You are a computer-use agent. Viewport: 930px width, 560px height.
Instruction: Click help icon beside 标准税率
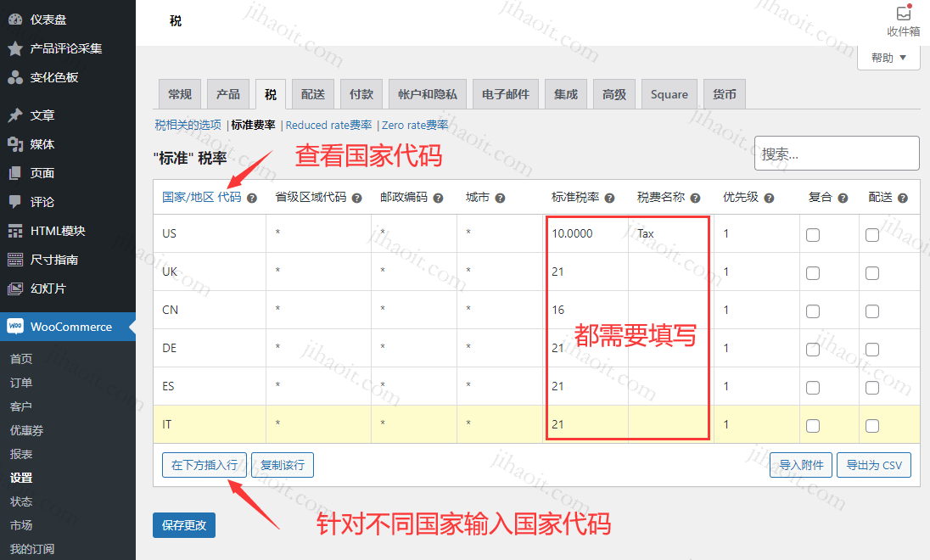(x=610, y=199)
